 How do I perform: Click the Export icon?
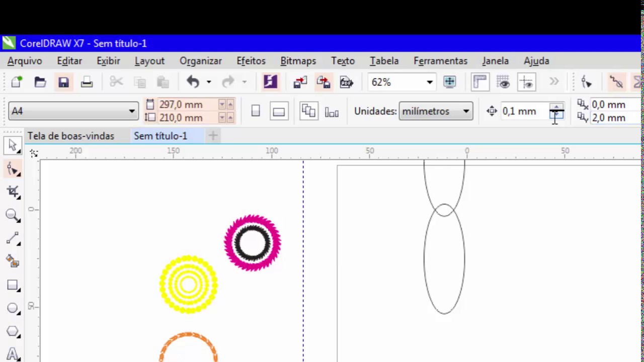[324, 82]
